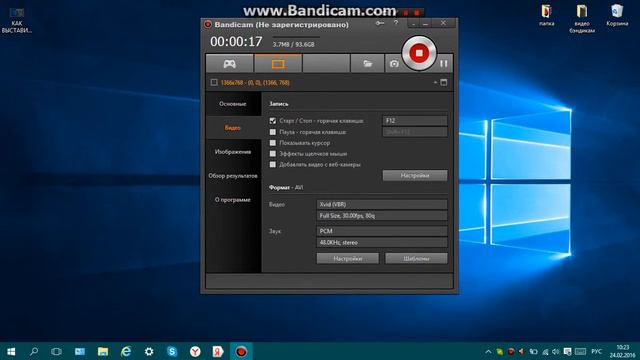Enable Показывать курсор checkbox
The height and width of the screenshot is (360, 640).
coord(273,143)
